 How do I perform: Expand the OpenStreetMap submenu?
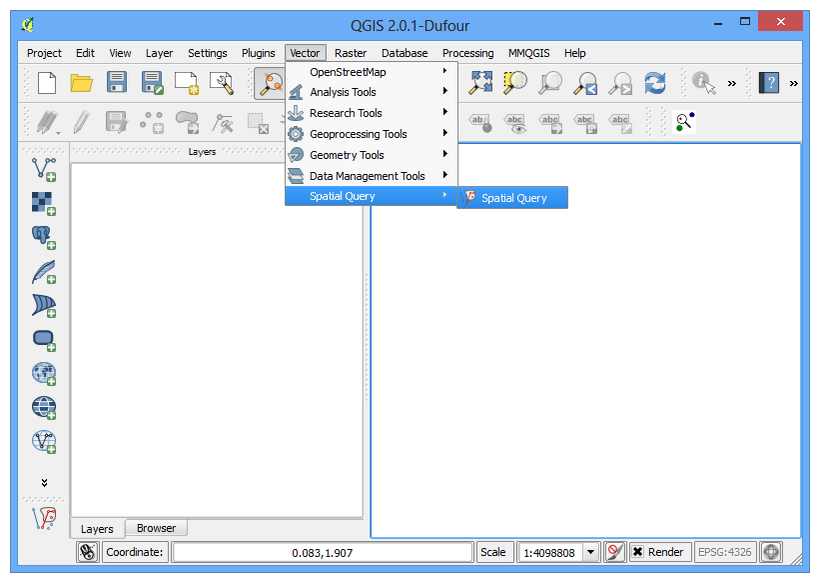click(x=371, y=72)
